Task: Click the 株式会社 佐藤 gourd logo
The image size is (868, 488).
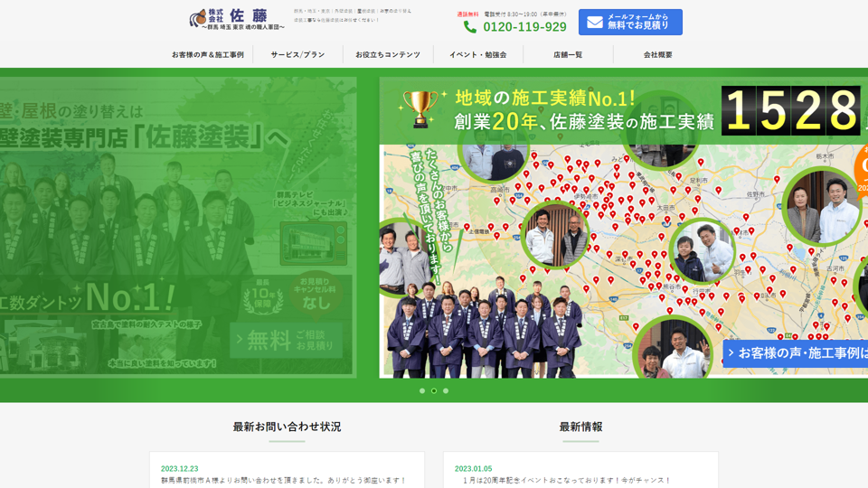Action: [199, 18]
